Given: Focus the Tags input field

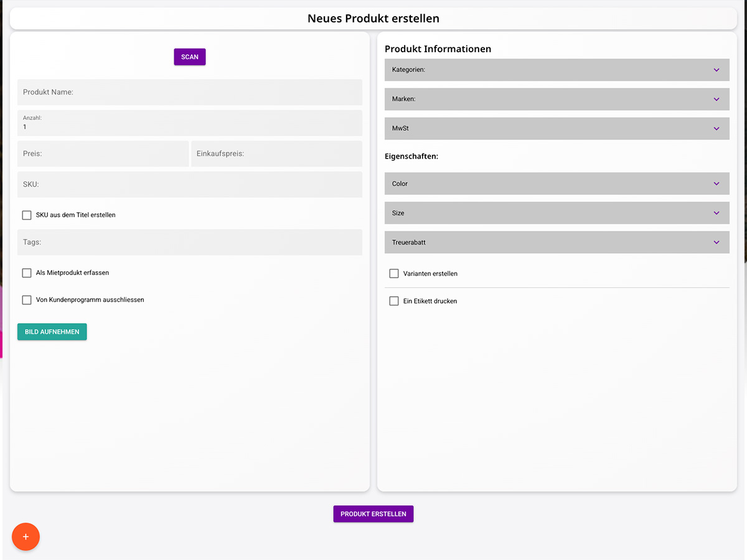Looking at the screenshot, I should click(x=189, y=242).
